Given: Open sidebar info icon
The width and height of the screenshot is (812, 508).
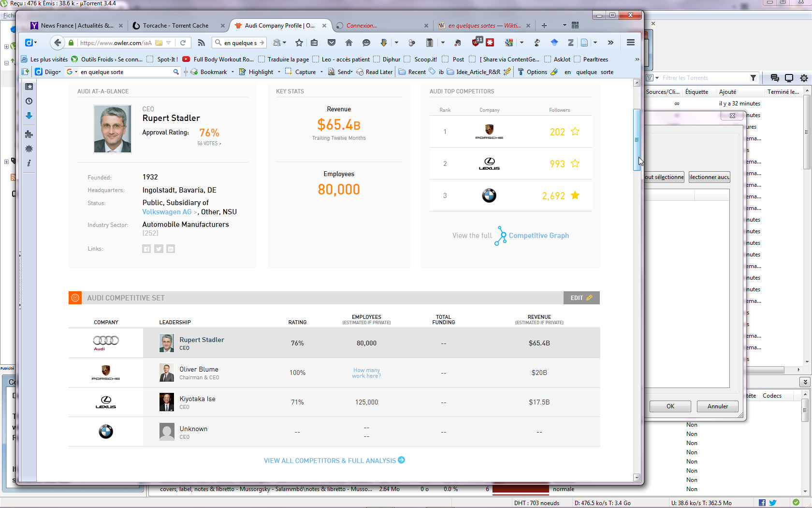Looking at the screenshot, I should point(29,163).
